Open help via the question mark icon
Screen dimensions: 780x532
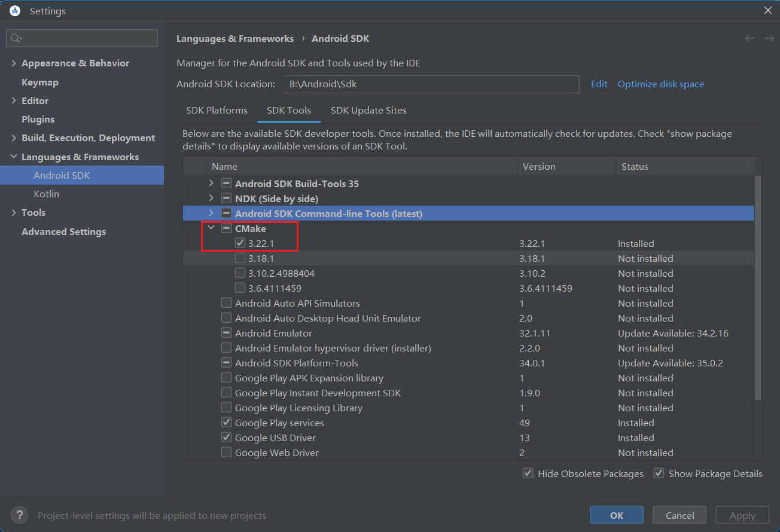click(x=19, y=515)
